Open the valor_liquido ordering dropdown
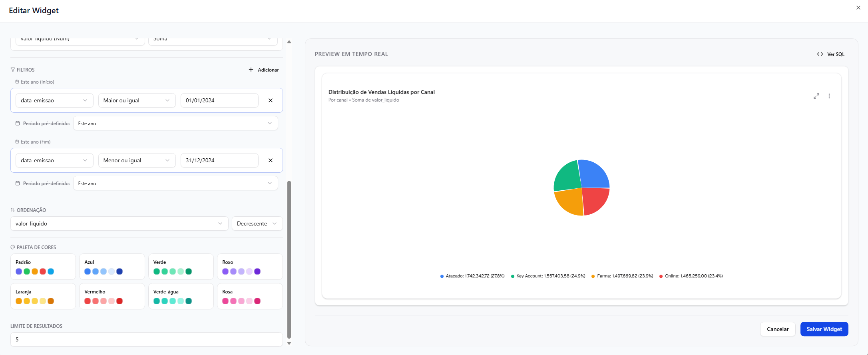 click(x=119, y=223)
